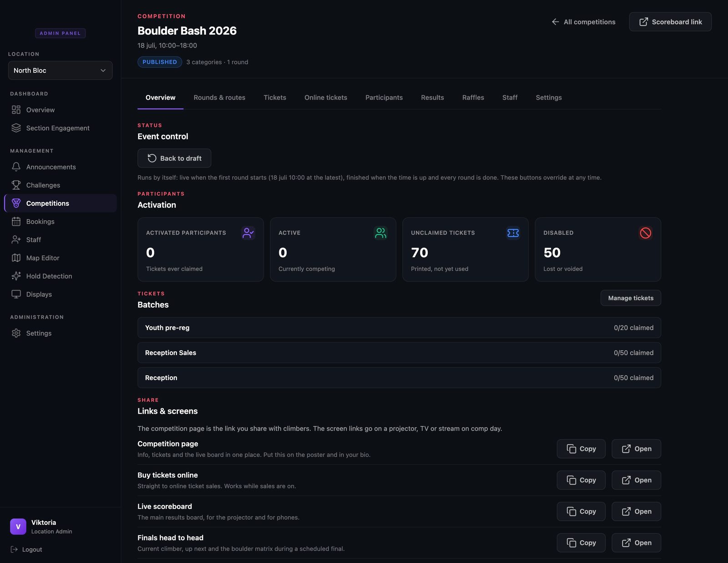This screenshot has width=728, height=563.
Task: Copy the Buy tickets online link
Action: click(581, 480)
